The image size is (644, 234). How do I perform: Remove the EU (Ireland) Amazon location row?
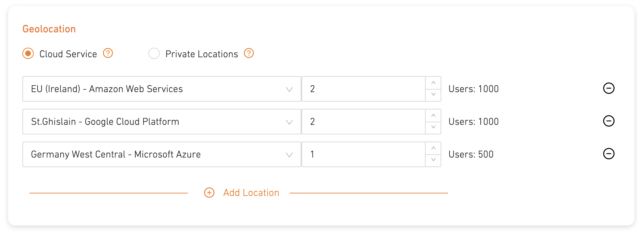pos(608,88)
